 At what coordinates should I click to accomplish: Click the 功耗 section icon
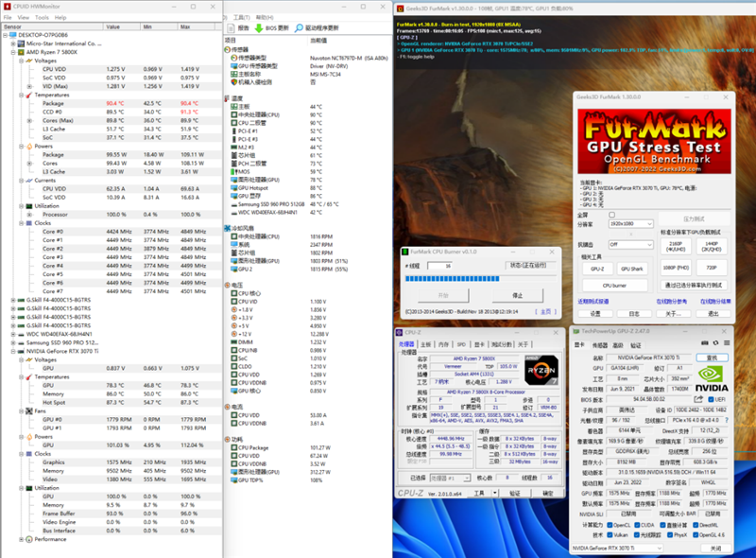(x=228, y=439)
